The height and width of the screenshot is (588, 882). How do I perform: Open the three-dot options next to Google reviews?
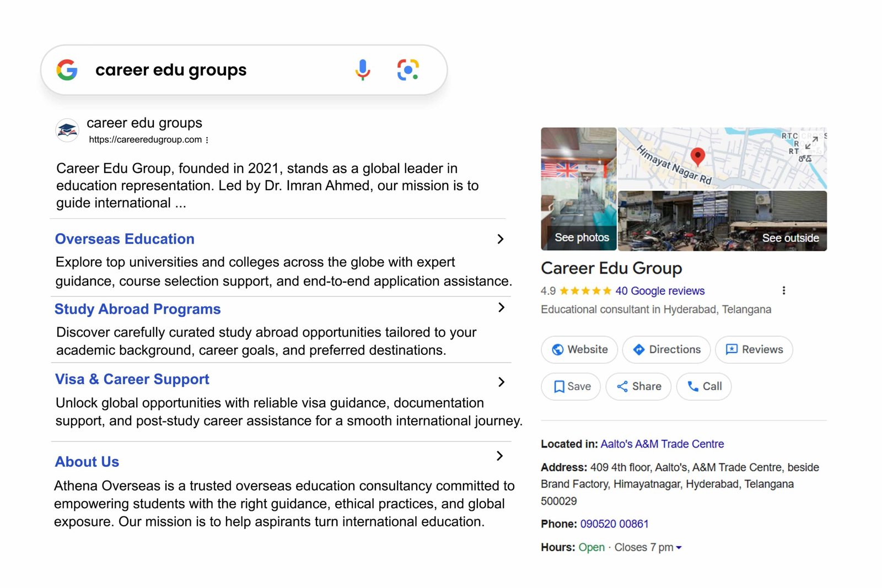coord(783,290)
